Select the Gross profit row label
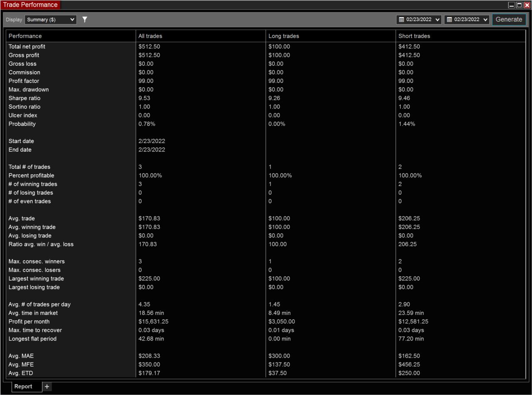 (24, 55)
